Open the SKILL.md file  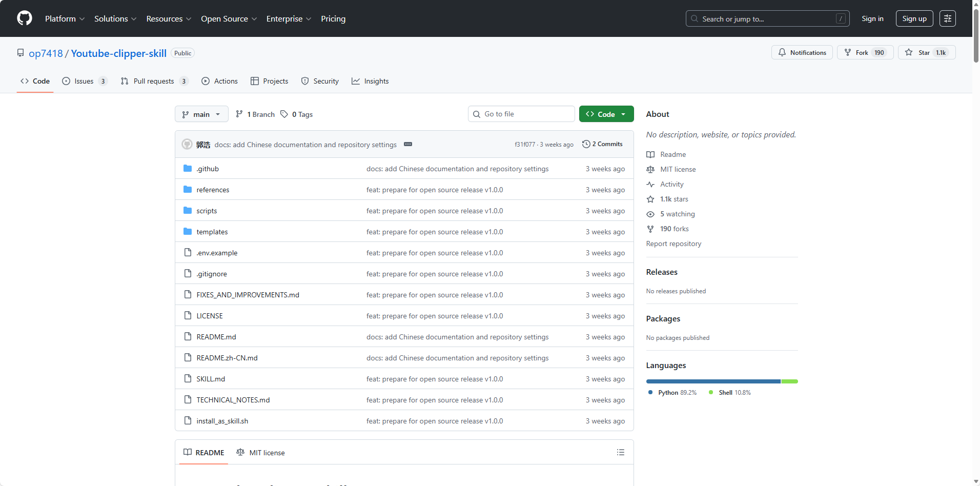click(211, 379)
